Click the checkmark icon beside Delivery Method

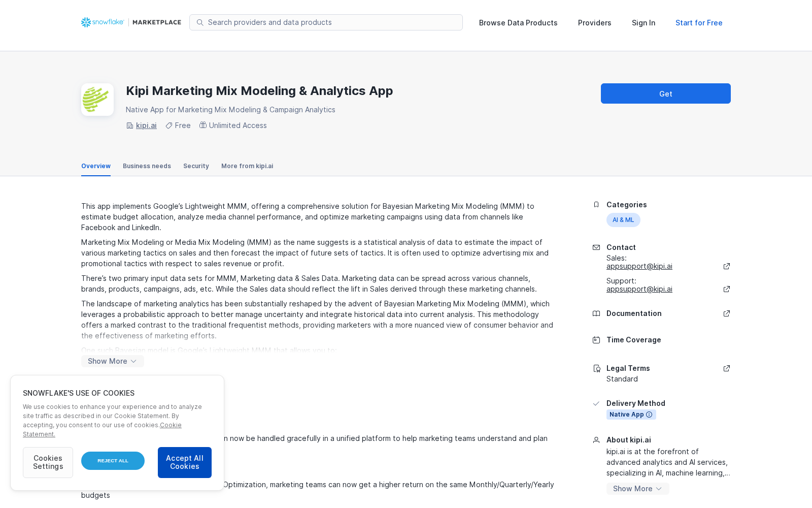pos(596,403)
